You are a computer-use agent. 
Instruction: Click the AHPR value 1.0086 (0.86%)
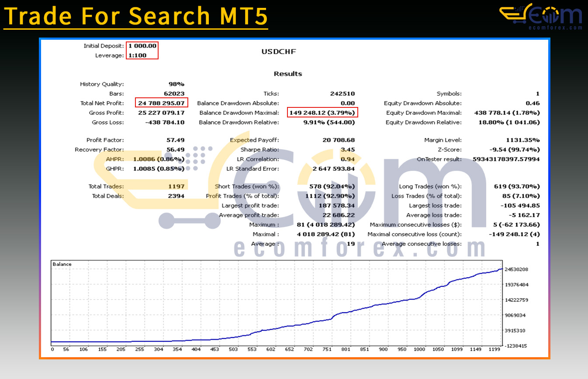159,159
